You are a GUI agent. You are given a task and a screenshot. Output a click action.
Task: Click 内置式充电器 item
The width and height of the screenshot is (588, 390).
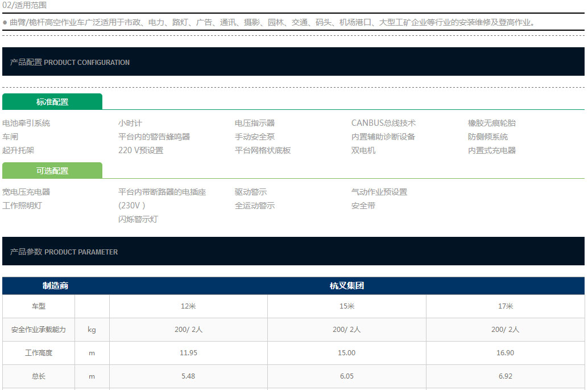[492, 150]
